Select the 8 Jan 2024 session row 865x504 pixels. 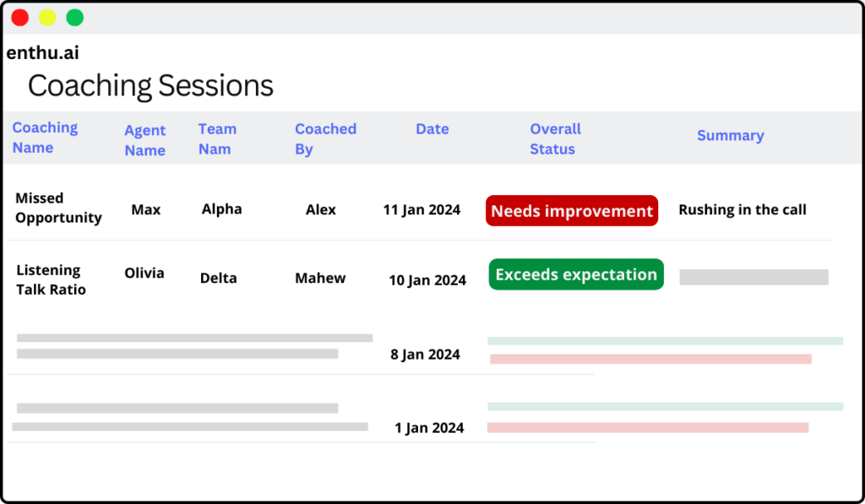click(x=425, y=355)
